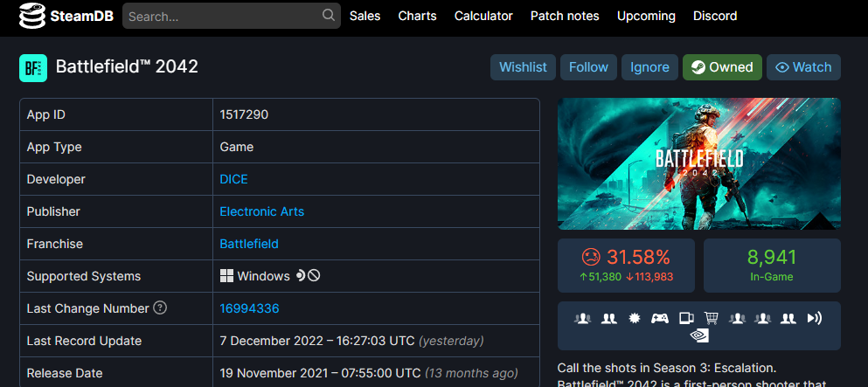Click the search magnifier icon
Screen dimensions: 868x387
(329, 14)
